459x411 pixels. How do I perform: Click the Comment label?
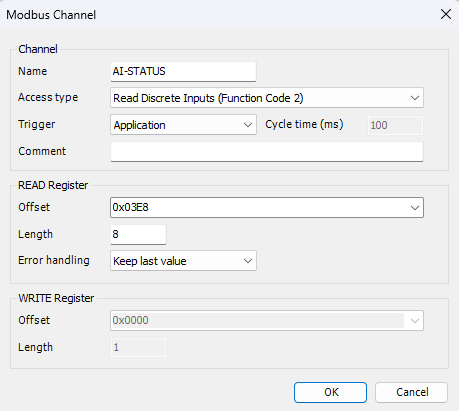[42, 151]
